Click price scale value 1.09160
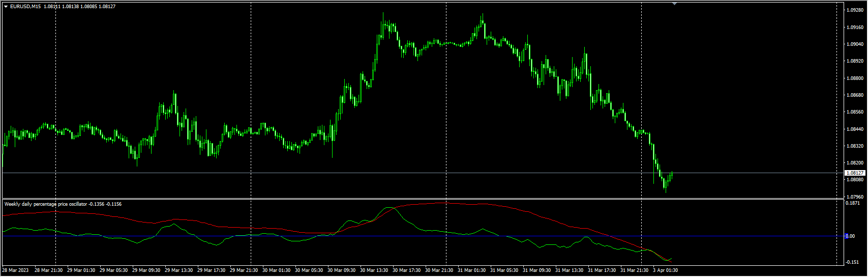 [854, 27]
